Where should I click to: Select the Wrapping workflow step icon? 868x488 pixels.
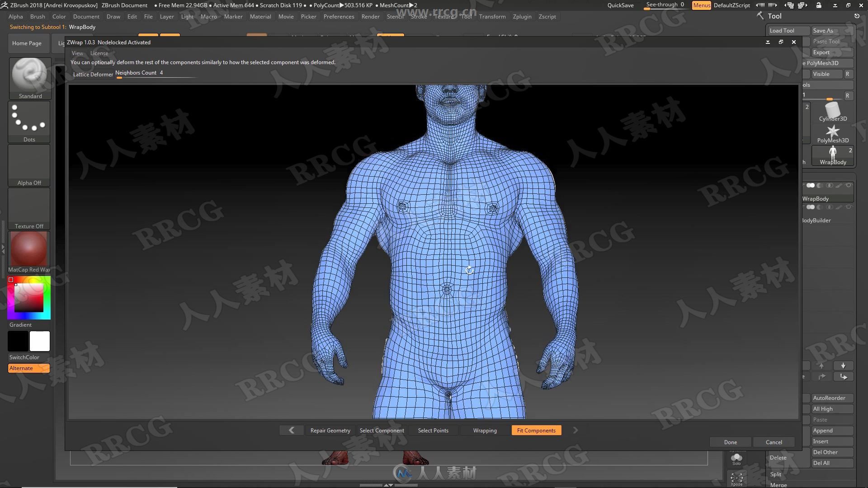click(x=485, y=430)
